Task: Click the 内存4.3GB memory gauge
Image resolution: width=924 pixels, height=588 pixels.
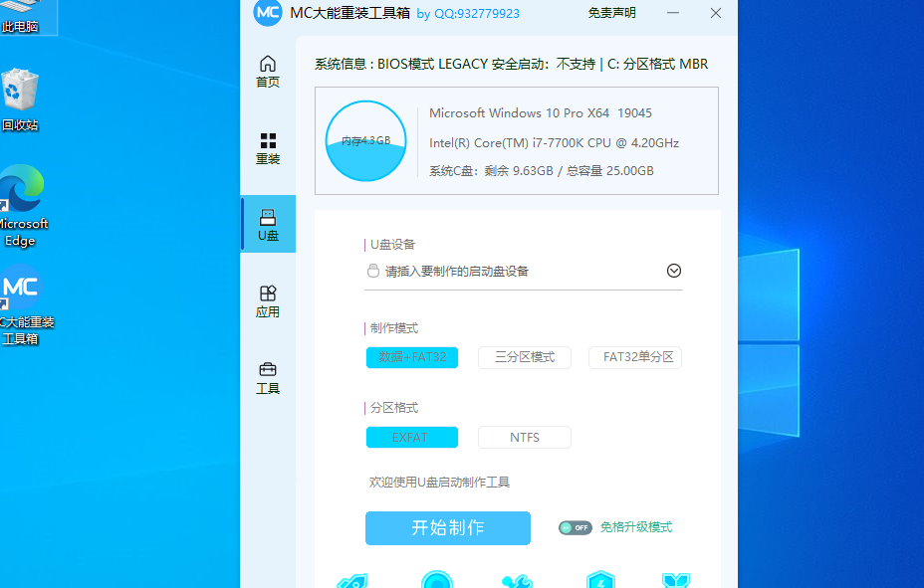Action: pyautogui.click(x=366, y=140)
